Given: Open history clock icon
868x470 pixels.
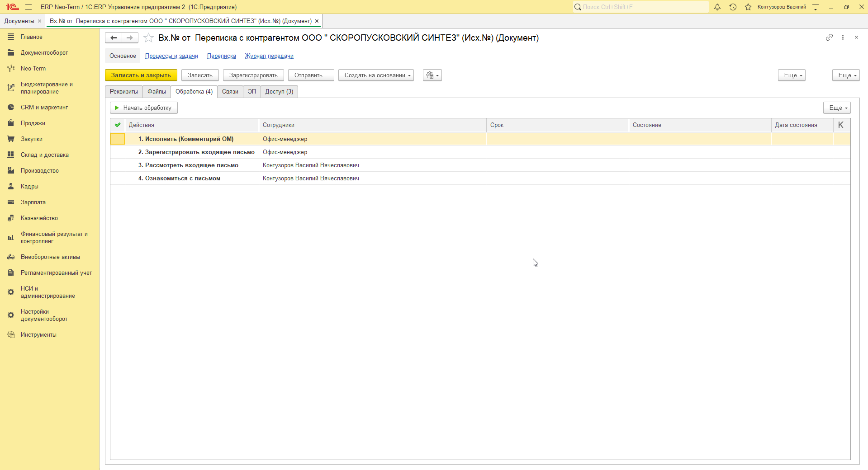Looking at the screenshot, I should pos(733,7).
